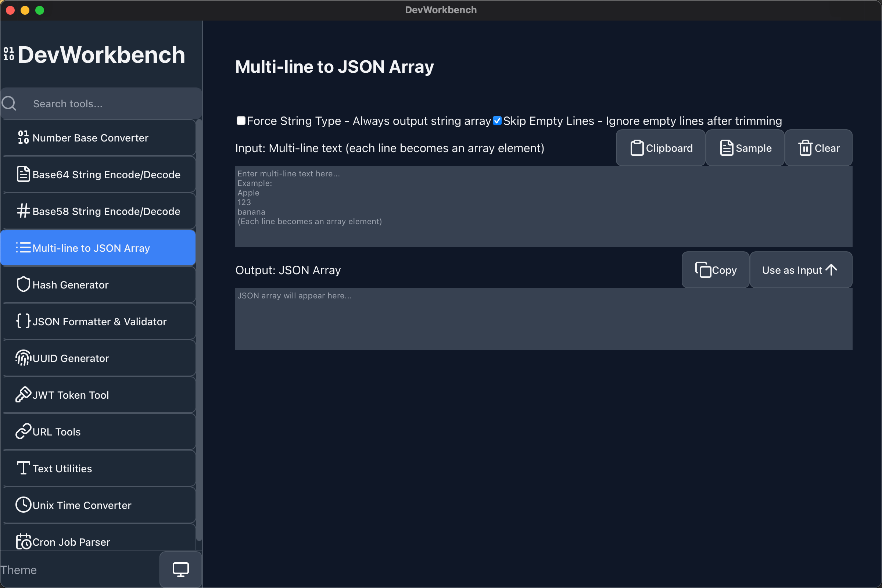Click the JSON array output text area
This screenshot has height=588, width=882.
click(544, 319)
